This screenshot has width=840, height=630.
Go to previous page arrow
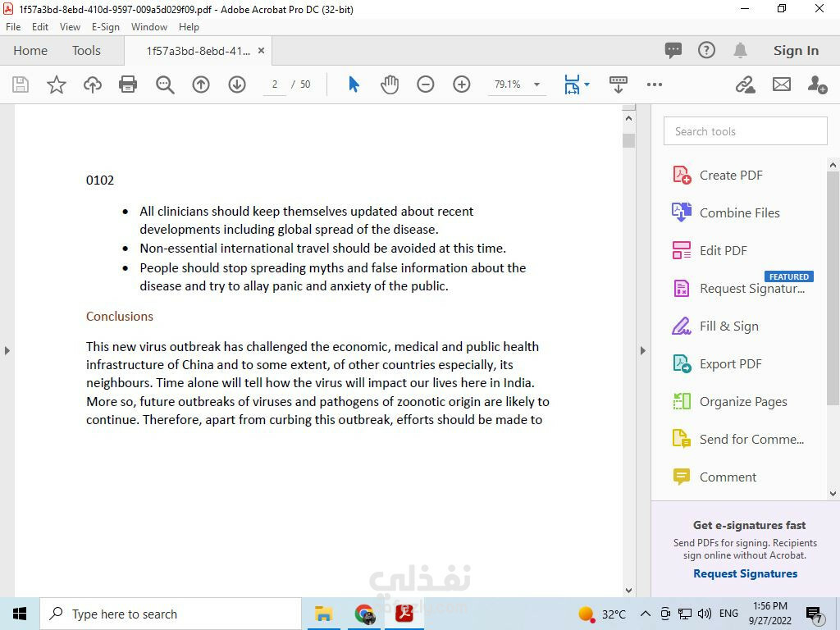201,84
